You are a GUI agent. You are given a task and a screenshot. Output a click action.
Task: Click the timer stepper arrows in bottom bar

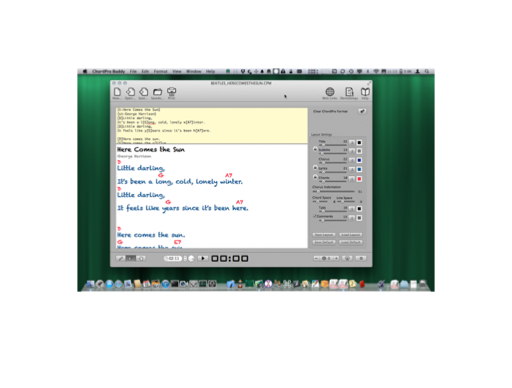click(185, 259)
